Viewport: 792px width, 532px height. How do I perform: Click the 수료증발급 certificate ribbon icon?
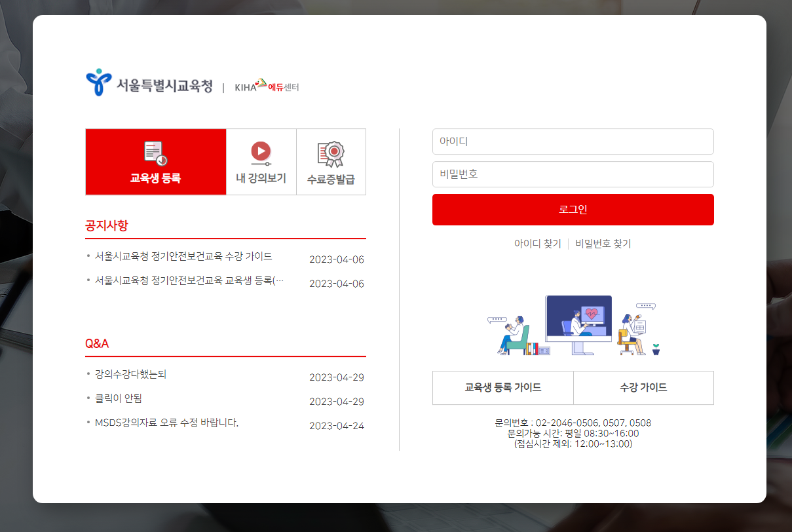(x=331, y=155)
